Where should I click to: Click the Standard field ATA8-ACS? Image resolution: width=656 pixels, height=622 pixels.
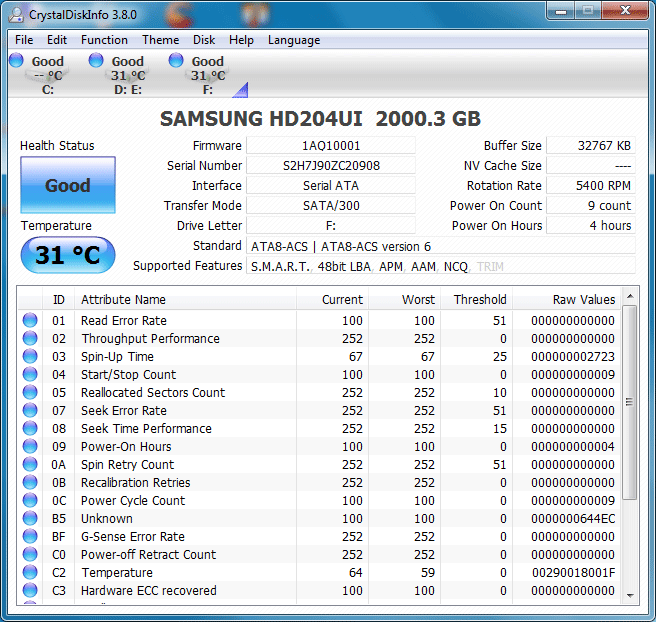coord(441,246)
